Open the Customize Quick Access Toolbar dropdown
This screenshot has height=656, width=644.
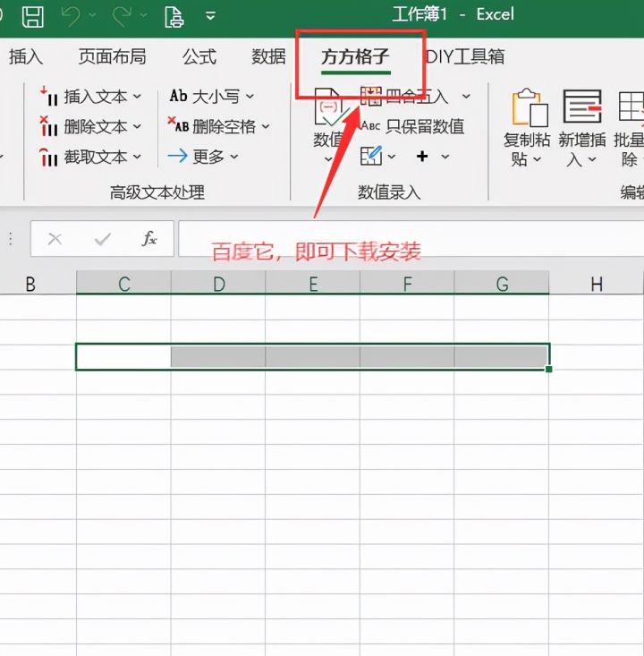211,16
